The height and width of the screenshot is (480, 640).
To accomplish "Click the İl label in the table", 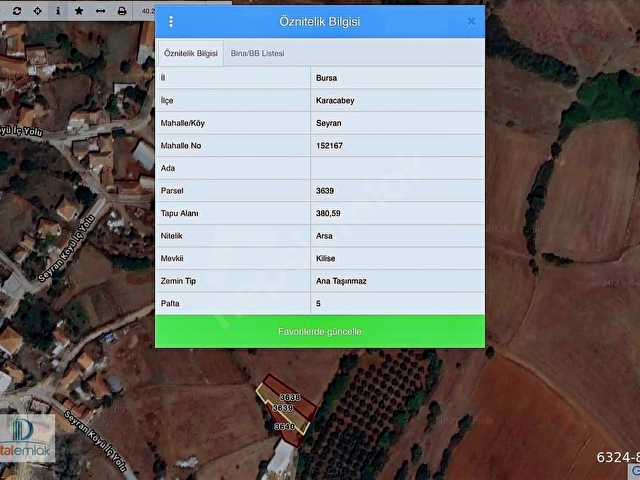I will coord(163,78).
